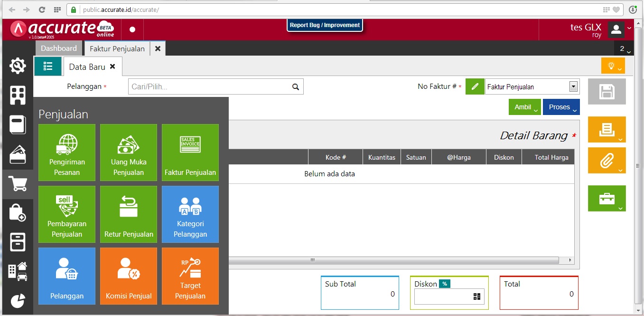This screenshot has height=316, width=644.
Task: Edit No Faktur via the pencil icon
Action: click(475, 86)
